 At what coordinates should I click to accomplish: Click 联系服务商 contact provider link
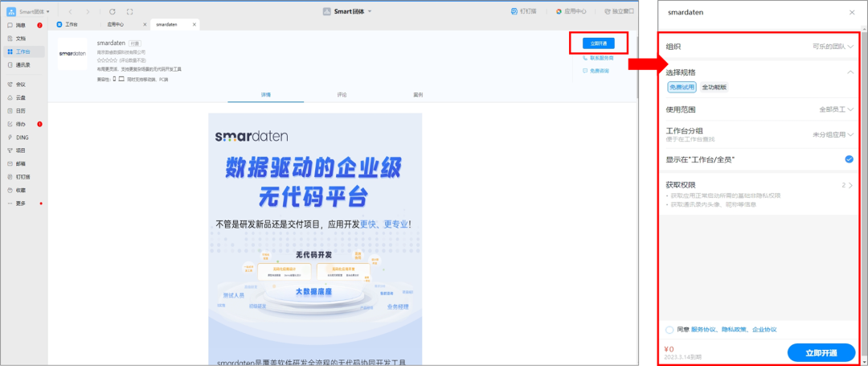pyautogui.click(x=598, y=58)
